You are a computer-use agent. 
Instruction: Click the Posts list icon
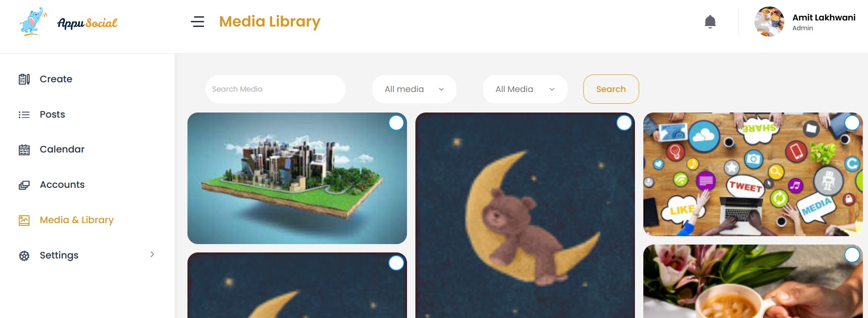point(24,114)
